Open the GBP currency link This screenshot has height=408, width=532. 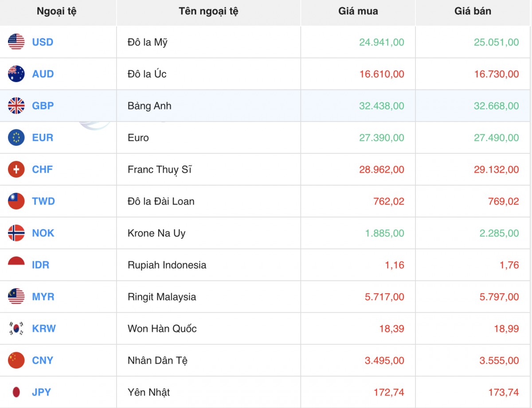point(43,106)
